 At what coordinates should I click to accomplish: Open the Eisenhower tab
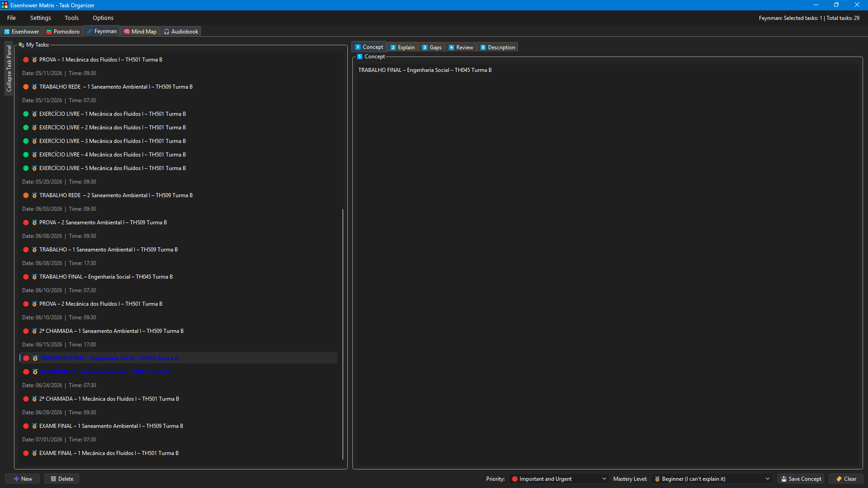[22, 32]
